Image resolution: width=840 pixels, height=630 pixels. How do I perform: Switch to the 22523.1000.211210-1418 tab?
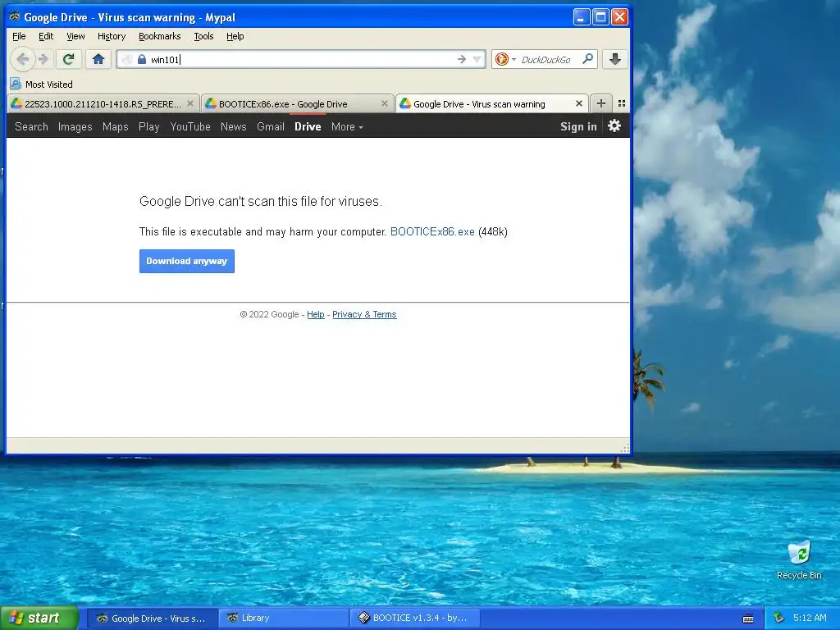click(103, 104)
